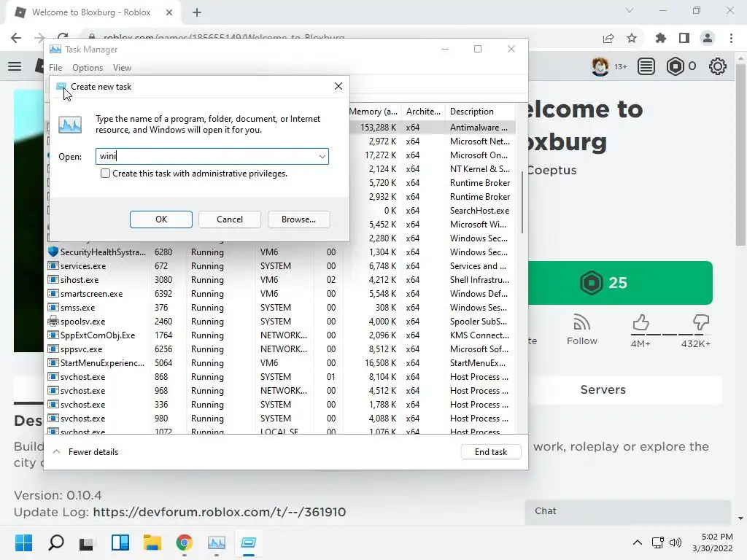Sort by the Architecture column header
Image resolution: width=747 pixels, height=560 pixels.
tap(423, 112)
